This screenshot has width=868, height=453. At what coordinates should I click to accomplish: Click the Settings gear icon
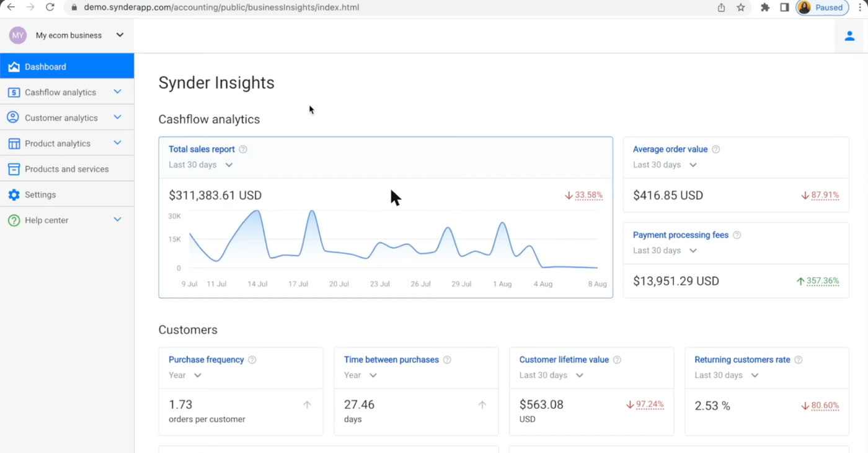point(14,195)
